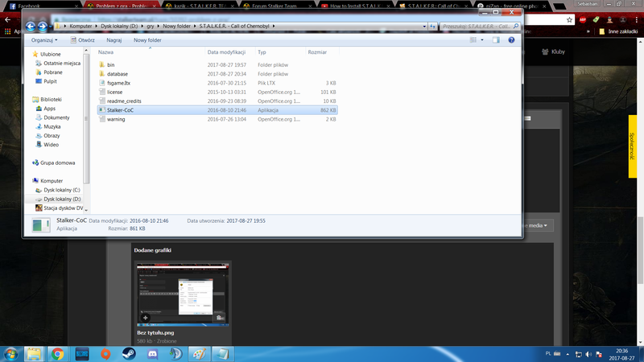
Task: Click the Explorer search input field
Action: [477, 26]
